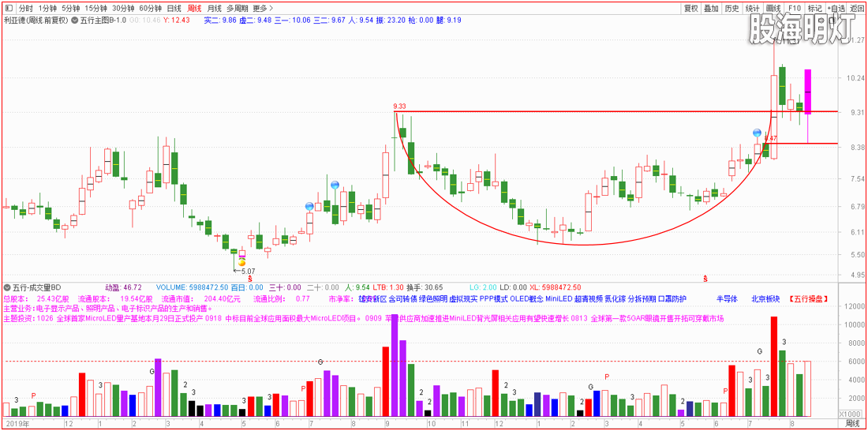Viewport: 868px width, 431px height.
Task: Open 含可转债 concept tag
Action: pyautogui.click(x=402, y=299)
